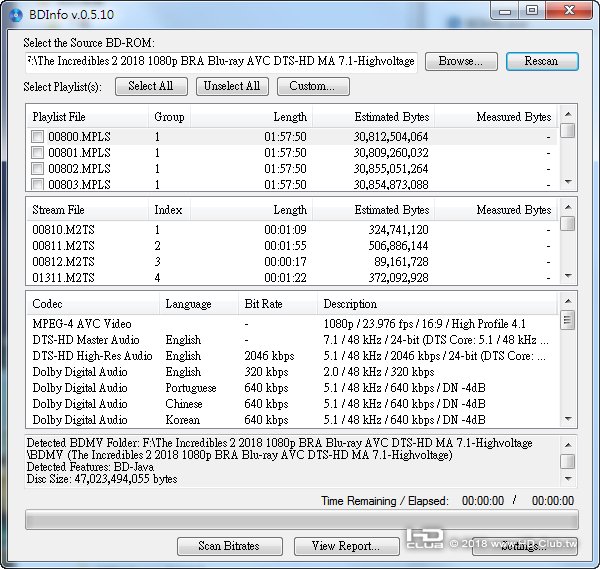Screen dimensions: 600x569
Task: Select the 01311.M2TS stream row
Action: pyautogui.click(x=292, y=277)
